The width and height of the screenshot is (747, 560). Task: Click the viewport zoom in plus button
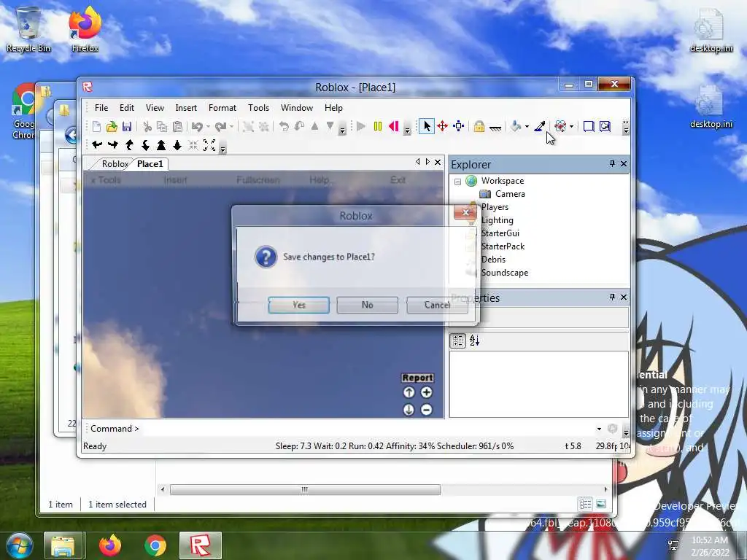(x=426, y=392)
